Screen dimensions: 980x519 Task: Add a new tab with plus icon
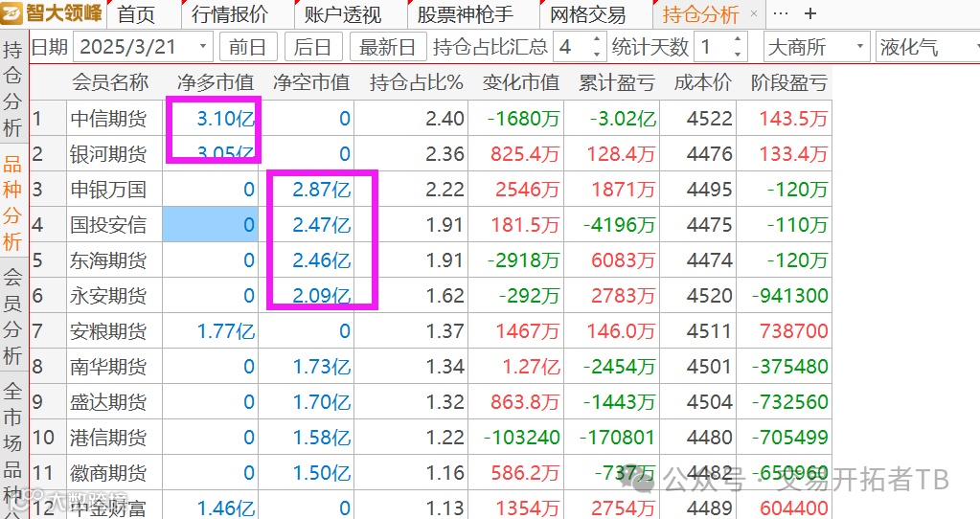click(x=810, y=13)
